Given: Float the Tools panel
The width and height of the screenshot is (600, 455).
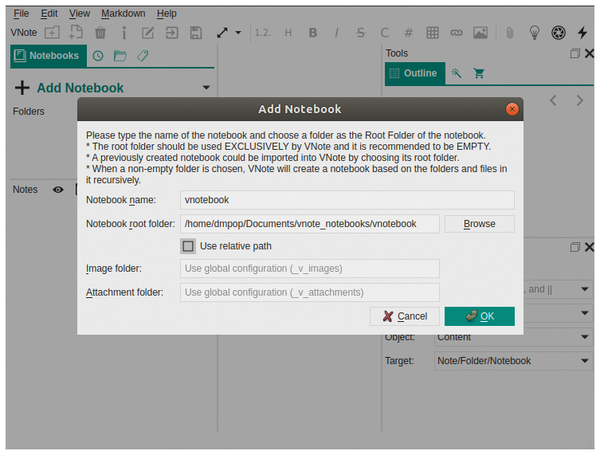Looking at the screenshot, I should [x=575, y=53].
